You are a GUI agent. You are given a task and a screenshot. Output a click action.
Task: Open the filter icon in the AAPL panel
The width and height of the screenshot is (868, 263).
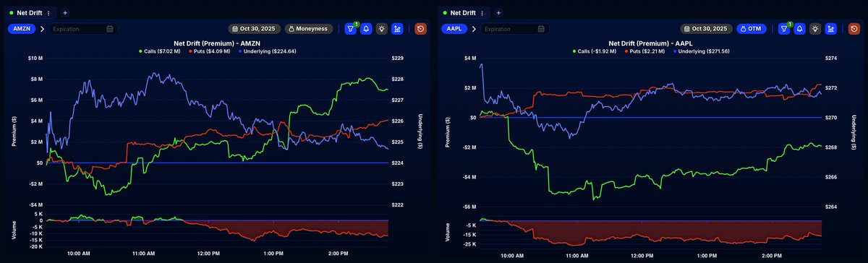click(x=784, y=29)
